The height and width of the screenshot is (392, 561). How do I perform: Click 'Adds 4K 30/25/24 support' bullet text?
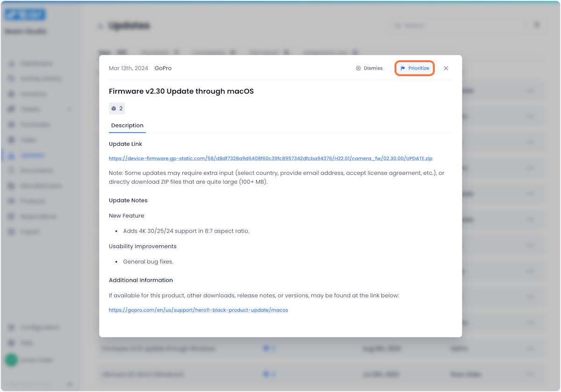(186, 231)
